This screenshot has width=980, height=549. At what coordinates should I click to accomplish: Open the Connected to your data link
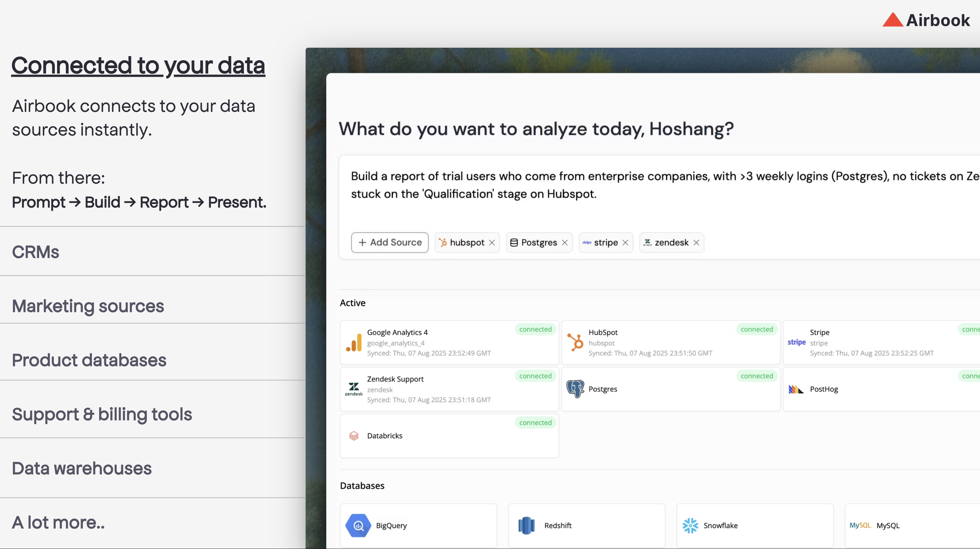pos(138,65)
